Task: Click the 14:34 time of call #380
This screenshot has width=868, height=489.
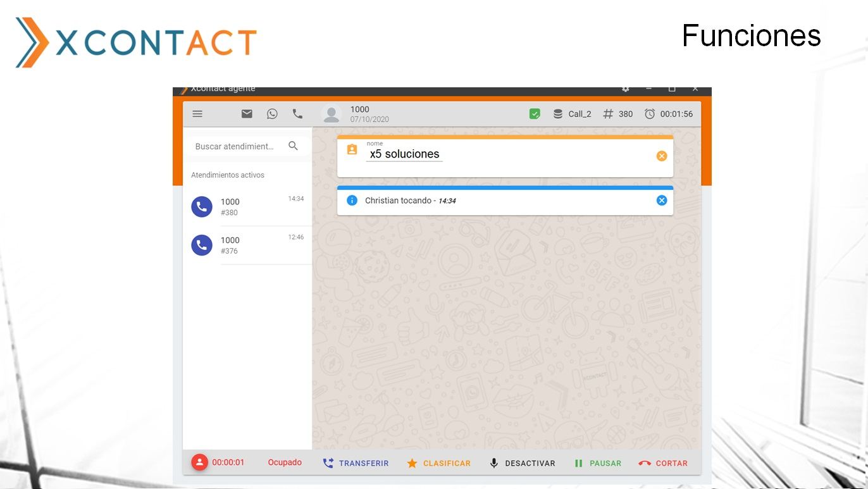Action: point(296,199)
